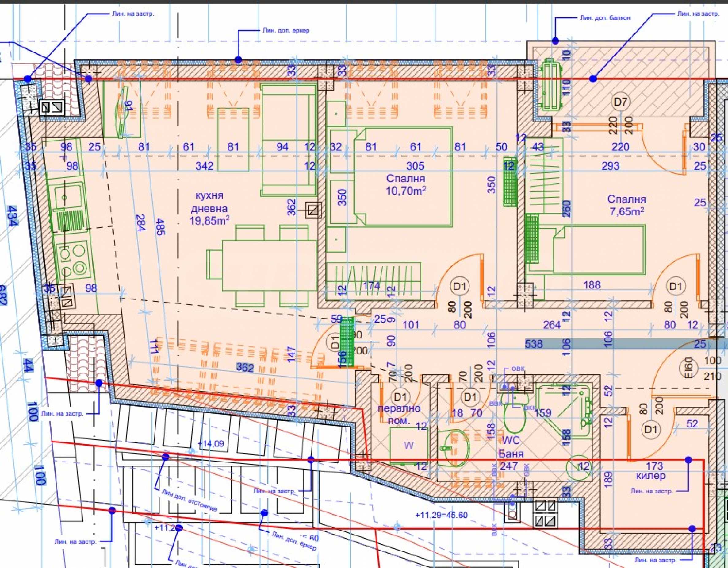The height and width of the screenshot is (568, 728).
Task: Select the kitchen cooktop burner symbol
Action: tap(73, 261)
